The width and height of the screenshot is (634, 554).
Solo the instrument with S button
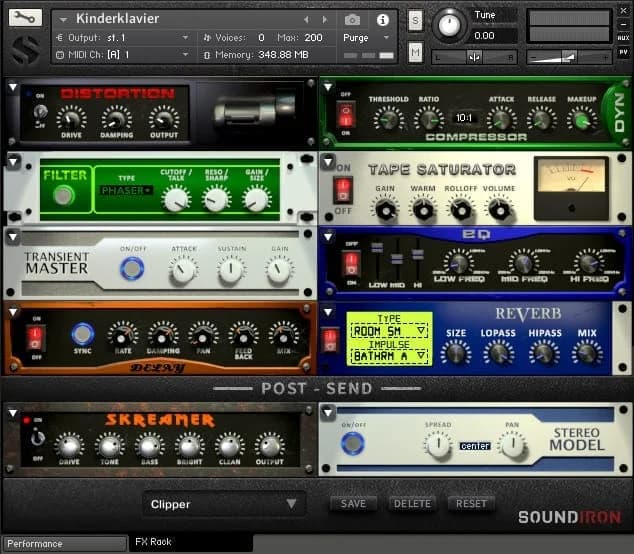415,22
